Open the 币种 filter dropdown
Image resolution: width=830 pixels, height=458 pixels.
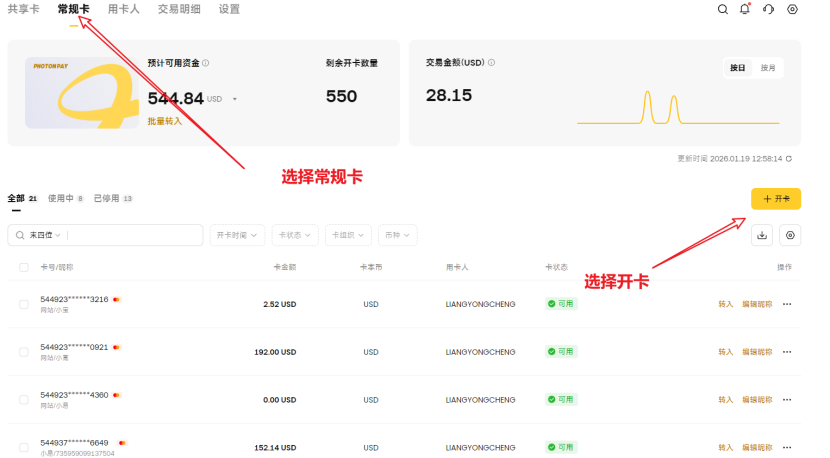398,235
